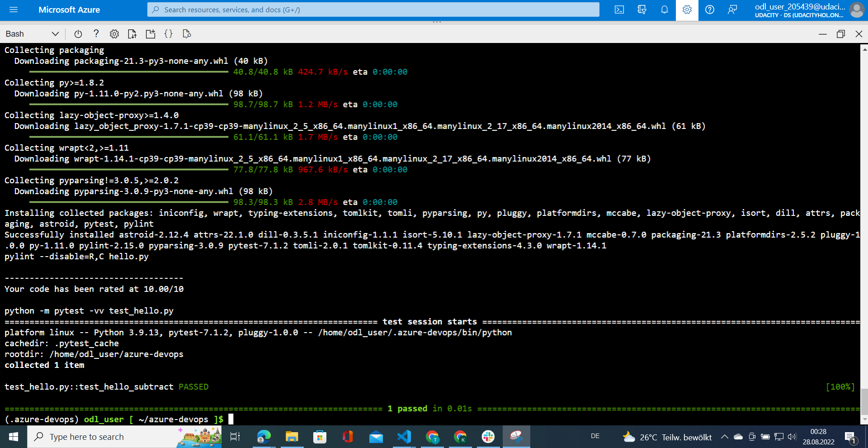This screenshot has width=868, height=448.
Task: Open Cloud Shell settings gear
Action: (x=114, y=33)
